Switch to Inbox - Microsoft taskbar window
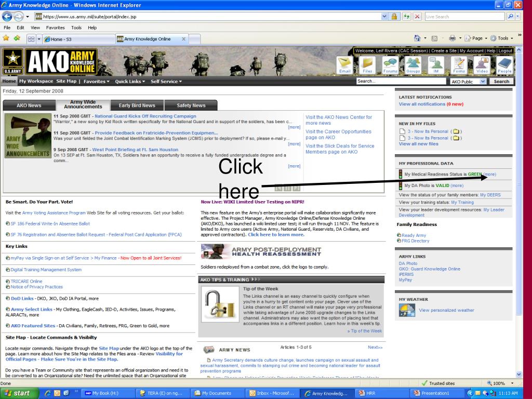 [272, 393]
